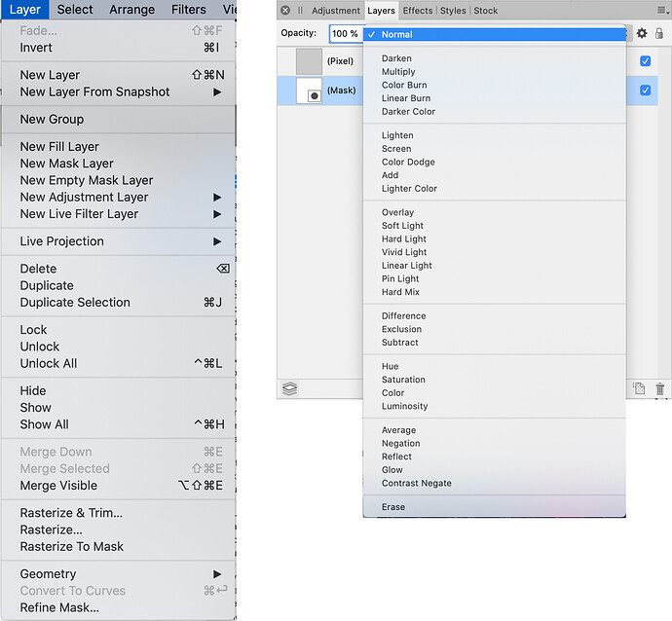Open the Filters menu in menu bar
Viewport: 672px width, 621px height.
189,10
